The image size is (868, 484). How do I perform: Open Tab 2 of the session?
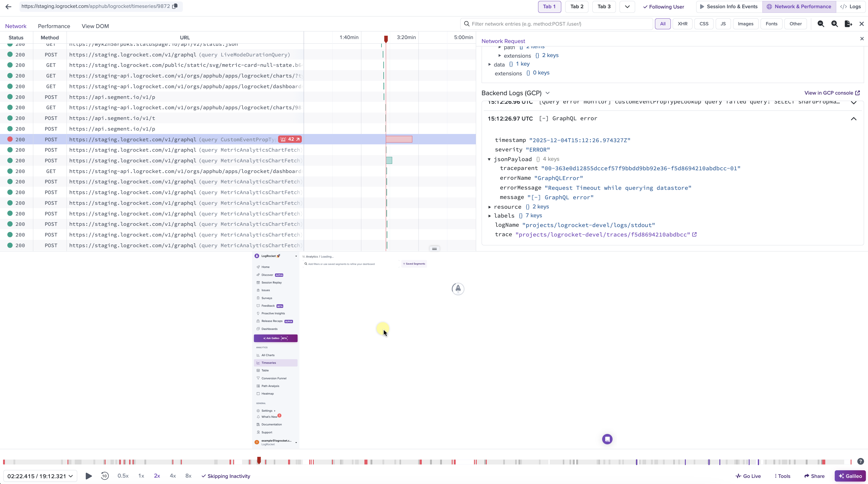(x=577, y=6)
